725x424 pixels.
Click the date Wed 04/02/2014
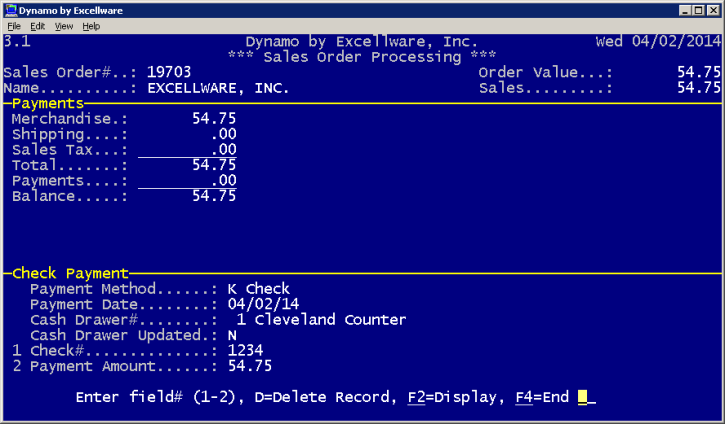tap(658, 41)
